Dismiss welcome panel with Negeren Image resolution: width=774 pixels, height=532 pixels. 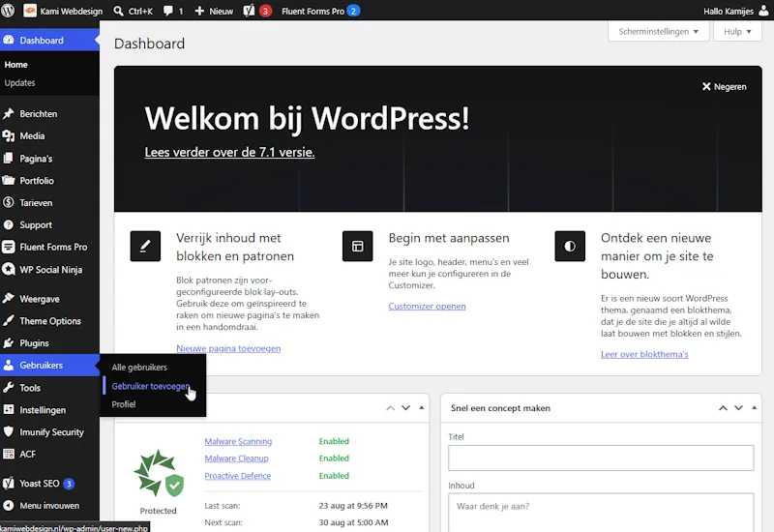(x=724, y=87)
